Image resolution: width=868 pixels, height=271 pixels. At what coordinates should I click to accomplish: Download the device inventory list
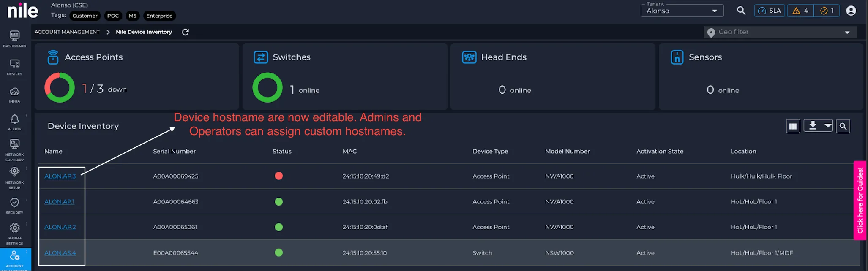[813, 126]
